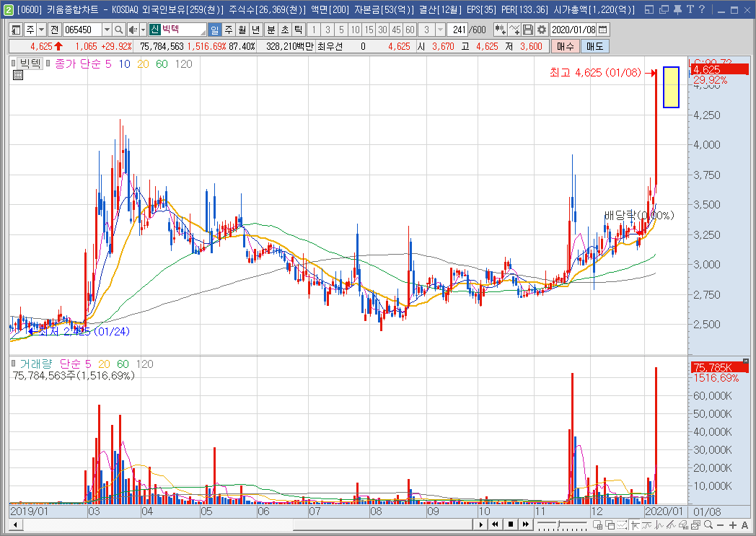Expand the sound options dropdown arrow
This screenshot has width=756, height=536.
tap(144, 30)
